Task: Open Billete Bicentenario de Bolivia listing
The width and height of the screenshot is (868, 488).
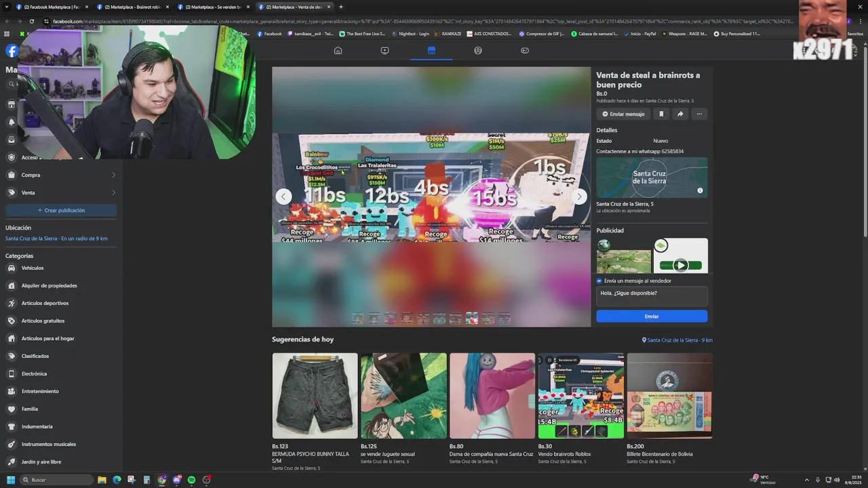Action: coord(669,395)
